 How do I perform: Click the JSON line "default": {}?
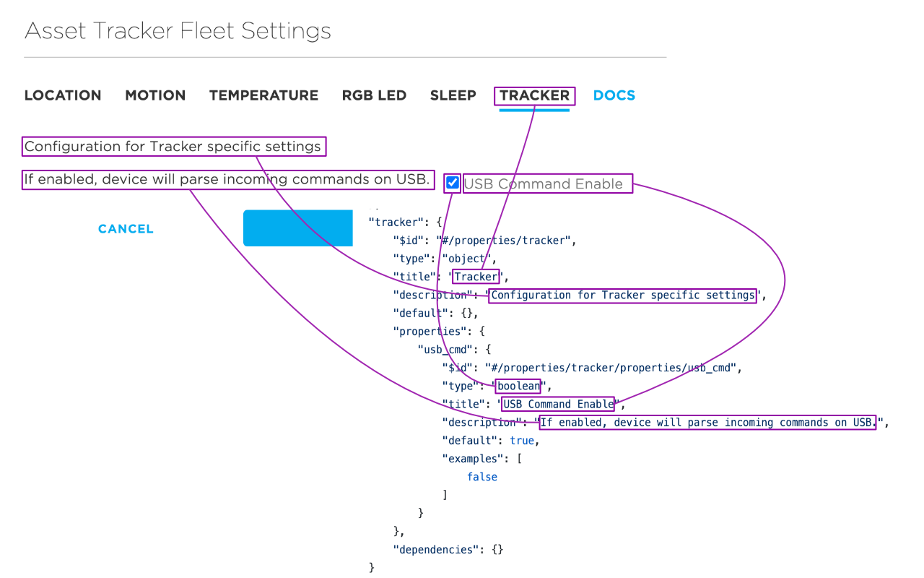click(435, 314)
